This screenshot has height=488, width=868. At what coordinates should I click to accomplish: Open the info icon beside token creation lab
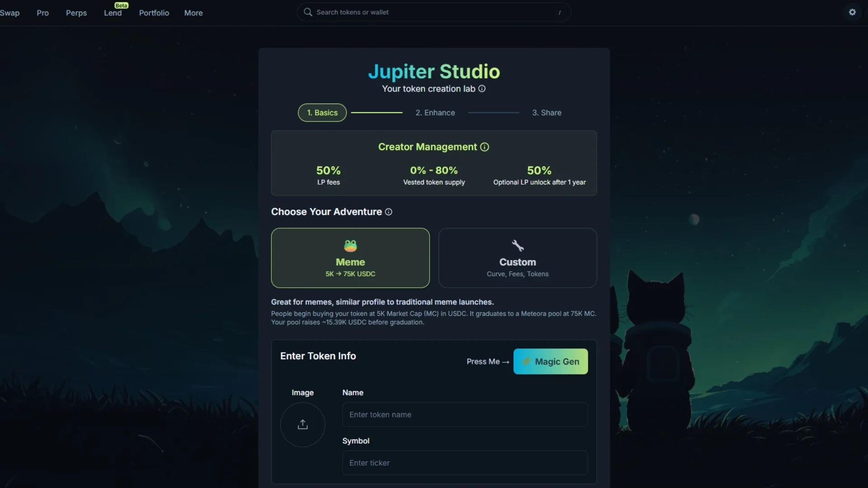482,89
